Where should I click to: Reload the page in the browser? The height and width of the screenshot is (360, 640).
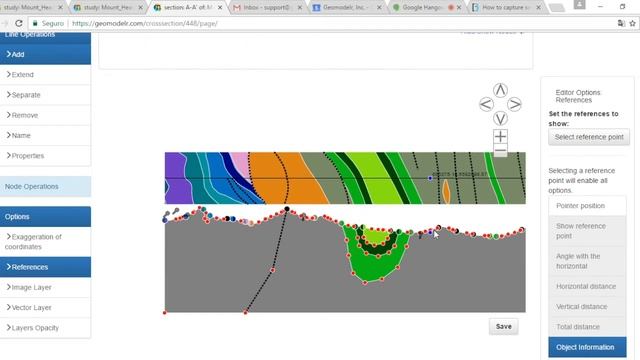click(x=19, y=24)
